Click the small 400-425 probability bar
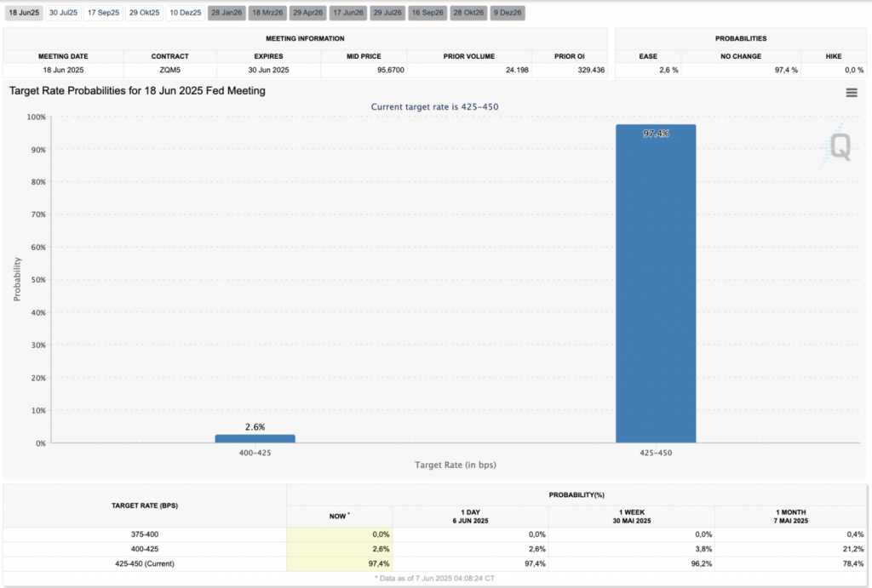This screenshot has width=872, height=588. (255, 438)
